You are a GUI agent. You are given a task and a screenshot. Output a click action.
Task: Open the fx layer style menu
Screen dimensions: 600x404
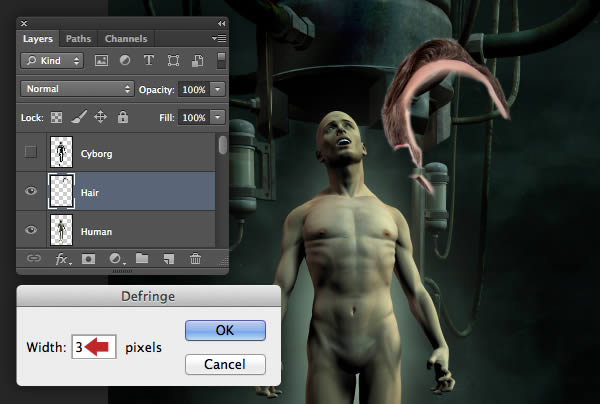pyautogui.click(x=63, y=259)
